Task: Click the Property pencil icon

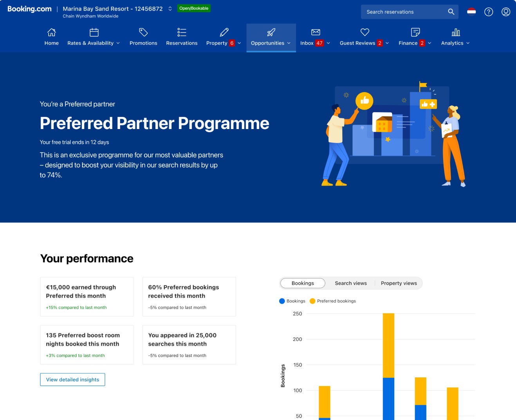Action: point(224,32)
